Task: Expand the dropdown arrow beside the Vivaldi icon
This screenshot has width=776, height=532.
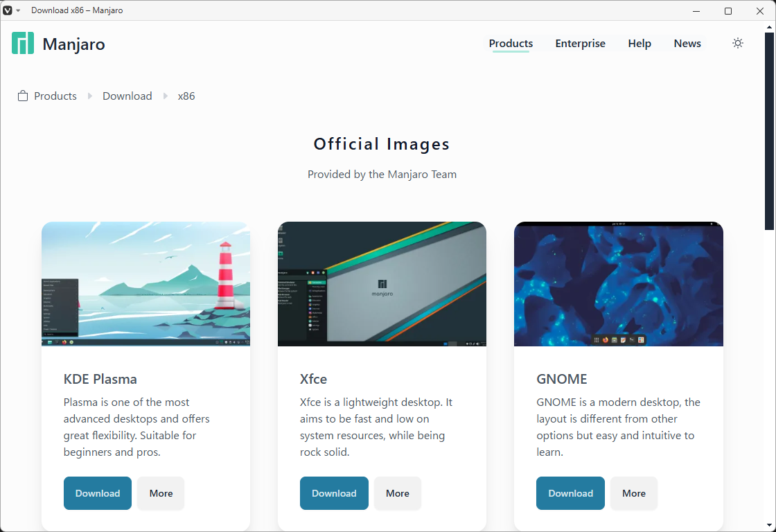Action: pyautogui.click(x=18, y=10)
